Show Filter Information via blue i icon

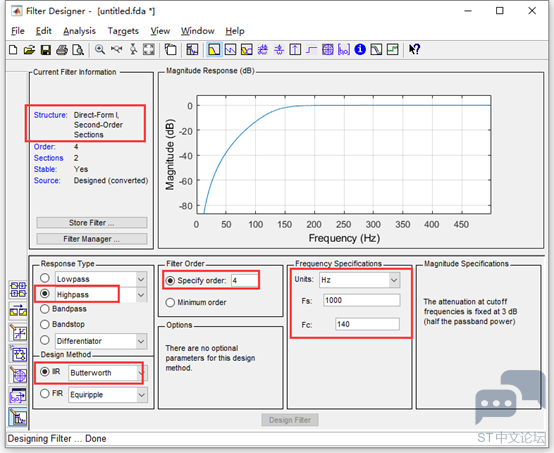click(360, 49)
